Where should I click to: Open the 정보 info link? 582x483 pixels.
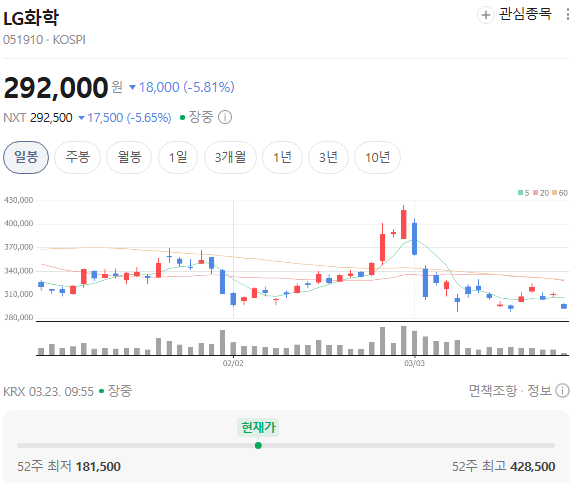tap(540, 391)
